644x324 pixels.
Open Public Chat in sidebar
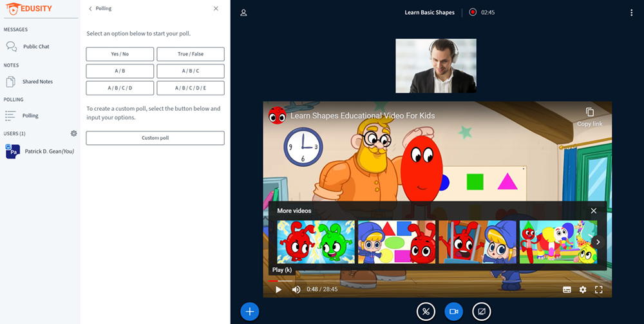tap(35, 46)
